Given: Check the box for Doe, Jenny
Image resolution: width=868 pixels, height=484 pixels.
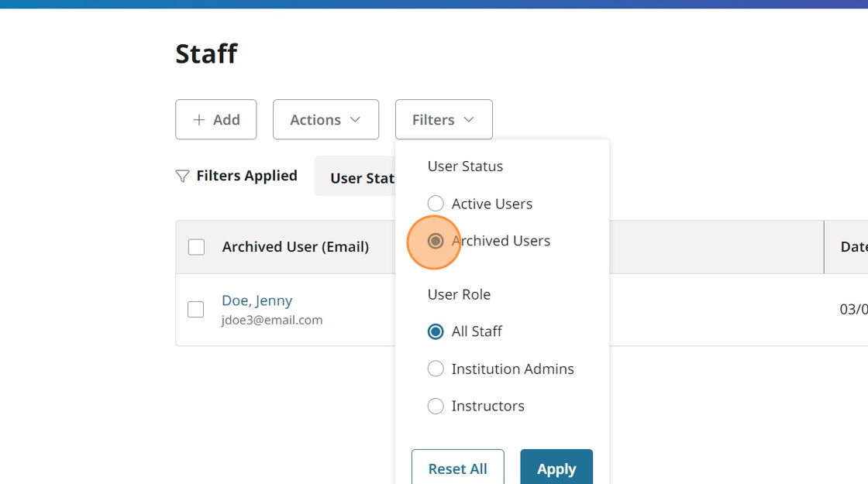Looking at the screenshot, I should point(196,309).
